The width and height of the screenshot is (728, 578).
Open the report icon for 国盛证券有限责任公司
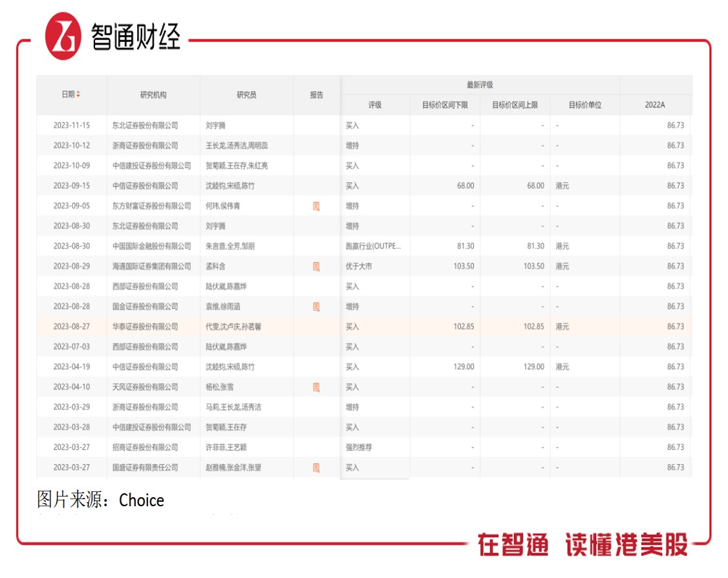316,467
